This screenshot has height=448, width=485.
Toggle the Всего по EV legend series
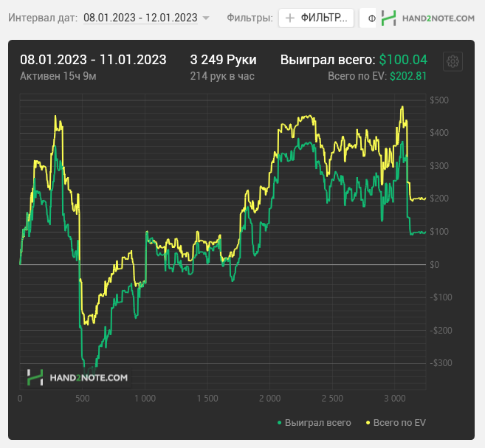pyautogui.click(x=396, y=423)
